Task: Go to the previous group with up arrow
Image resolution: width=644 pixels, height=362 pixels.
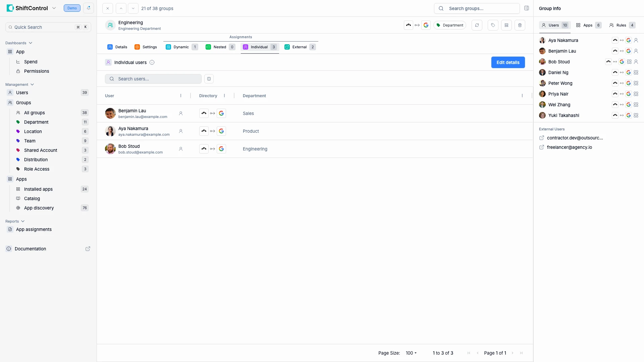Action: [121, 8]
